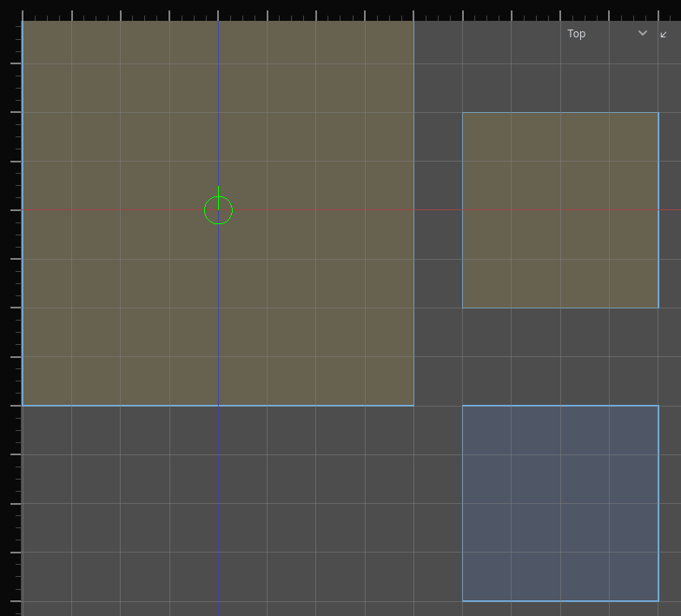Viewport: 681px width, 616px height.
Task: Click the viewport maximize arrow icon
Action: pyautogui.click(x=664, y=35)
